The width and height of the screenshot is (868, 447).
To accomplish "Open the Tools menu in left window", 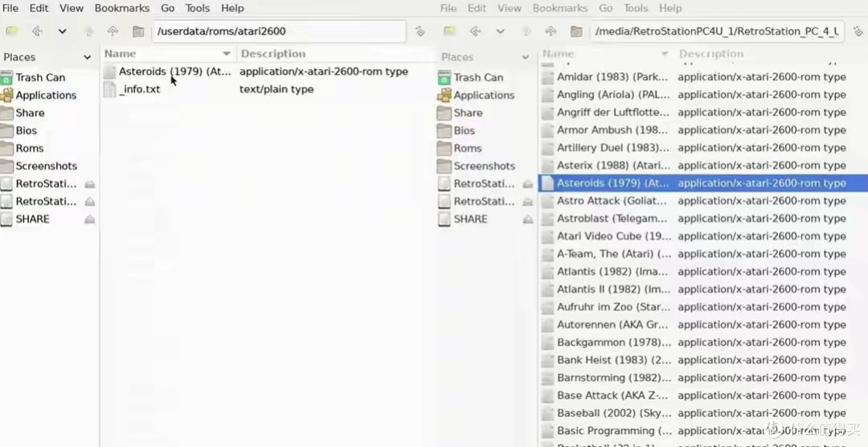I will [x=198, y=8].
